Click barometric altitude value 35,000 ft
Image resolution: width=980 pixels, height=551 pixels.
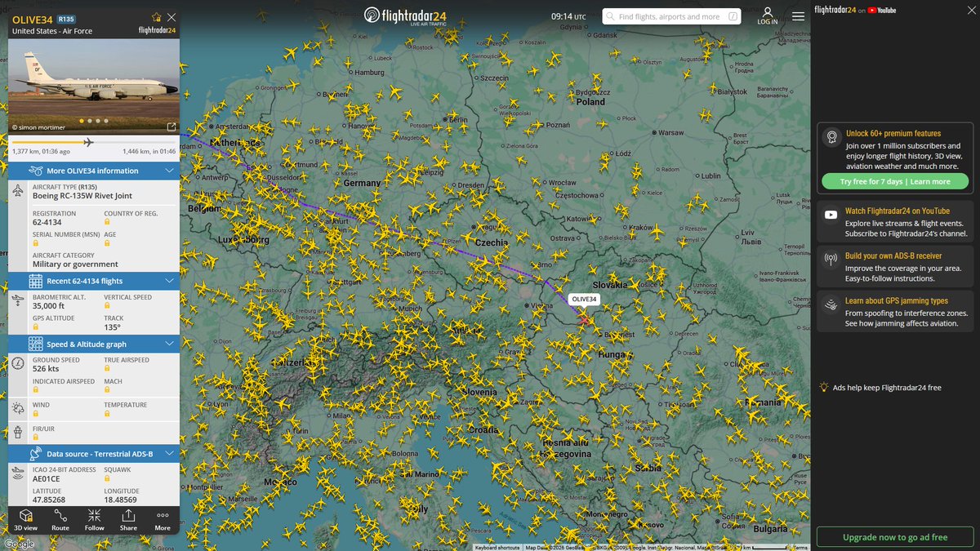pos(48,306)
